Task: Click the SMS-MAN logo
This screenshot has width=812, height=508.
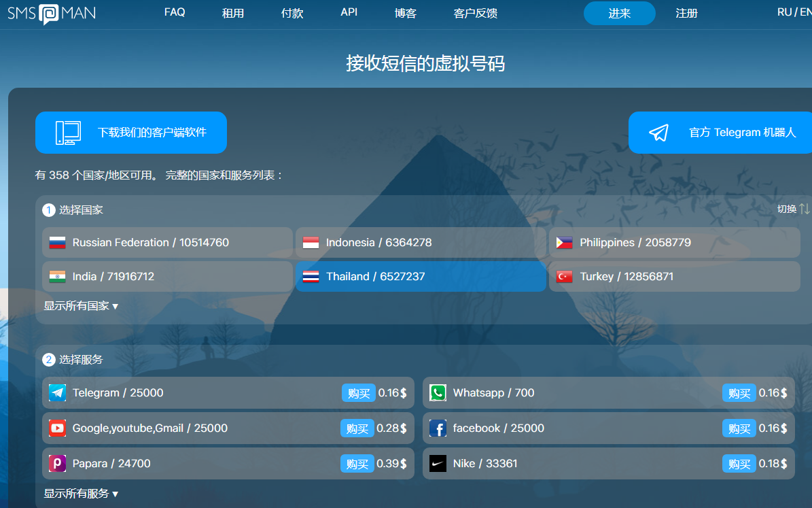Action: pyautogui.click(x=52, y=14)
